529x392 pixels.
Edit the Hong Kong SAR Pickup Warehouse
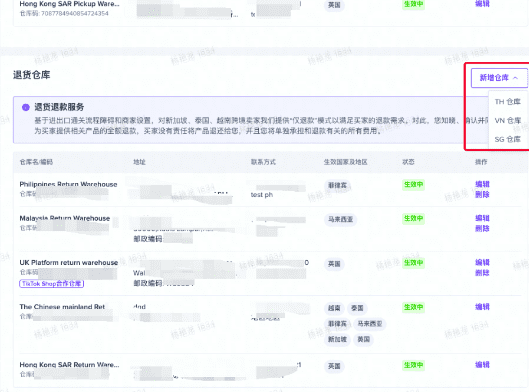[x=482, y=4]
